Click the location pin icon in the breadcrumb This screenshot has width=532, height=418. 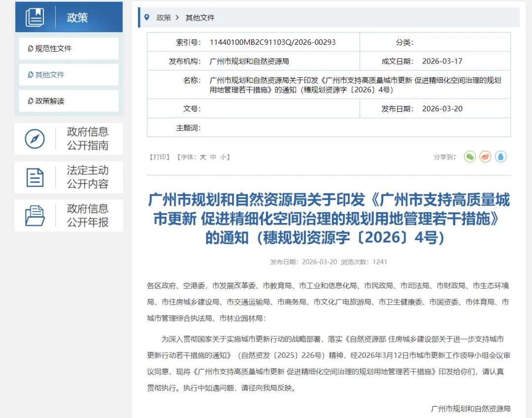coord(146,17)
